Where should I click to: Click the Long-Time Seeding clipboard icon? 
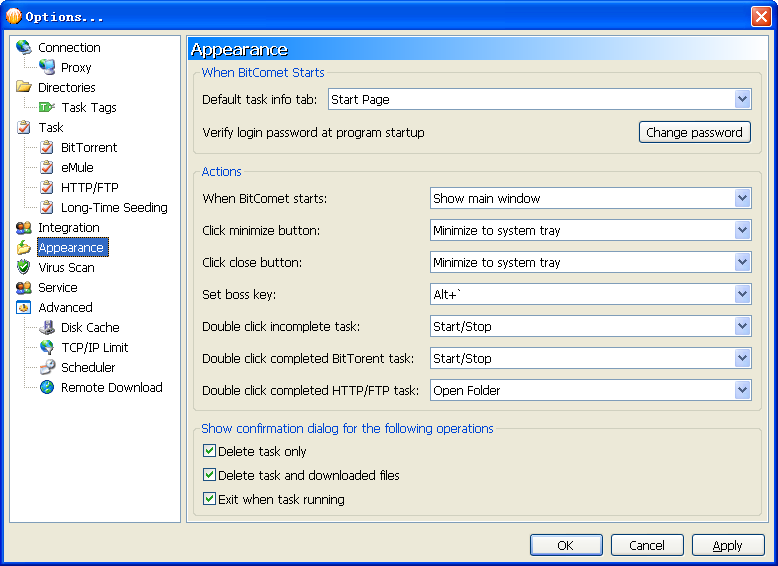pos(47,207)
